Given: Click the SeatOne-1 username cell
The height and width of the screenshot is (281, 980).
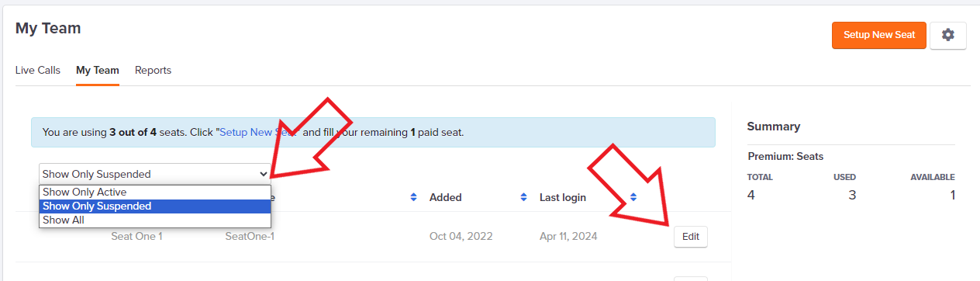Looking at the screenshot, I should pos(250,236).
